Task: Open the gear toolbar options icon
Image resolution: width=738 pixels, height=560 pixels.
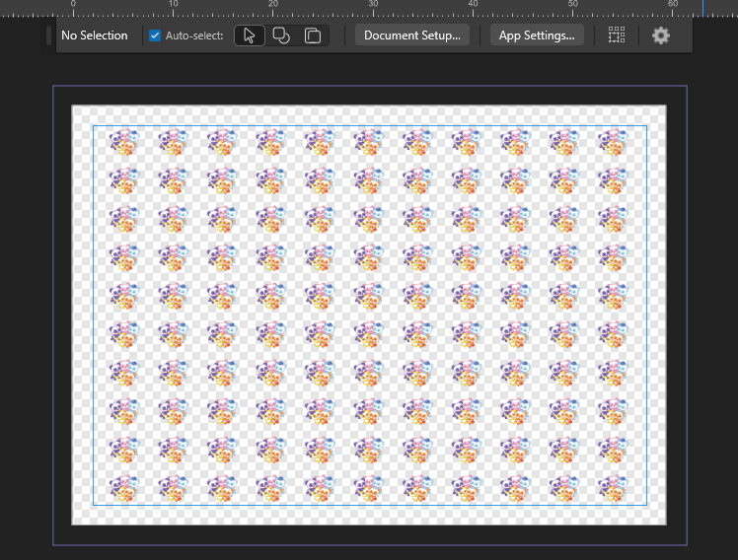Action: coord(661,35)
